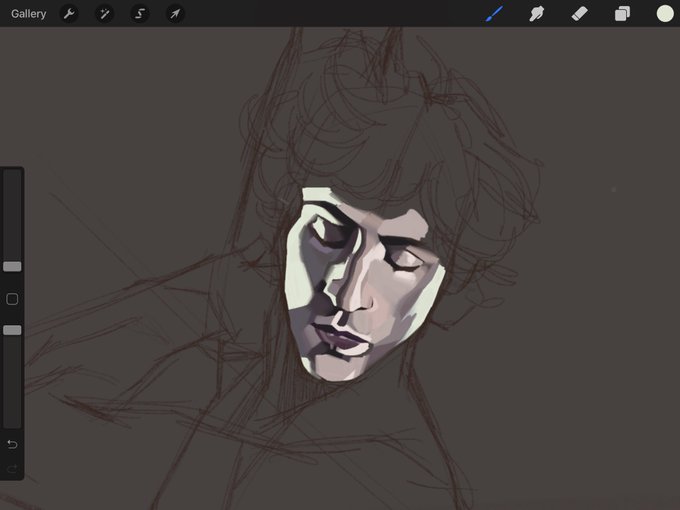Tap the Modify square button in sidebar
The image size is (680, 510).
(x=12, y=299)
